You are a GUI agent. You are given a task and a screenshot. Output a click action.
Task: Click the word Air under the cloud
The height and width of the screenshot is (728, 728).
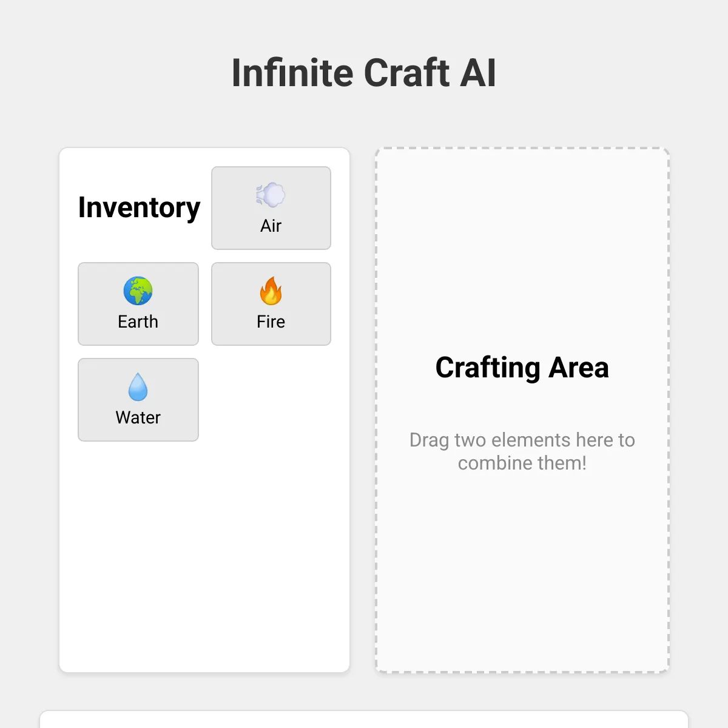(x=271, y=226)
